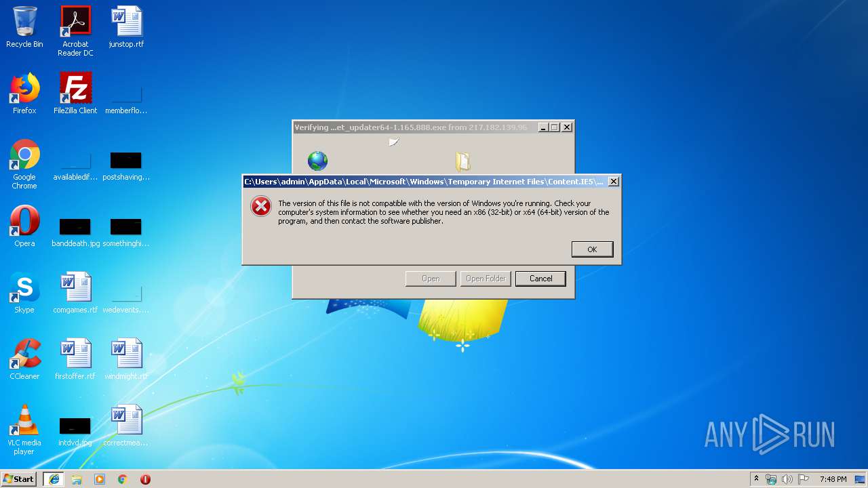Select the memberflo... desktop file
The image size is (868, 488).
tap(126, 100)
